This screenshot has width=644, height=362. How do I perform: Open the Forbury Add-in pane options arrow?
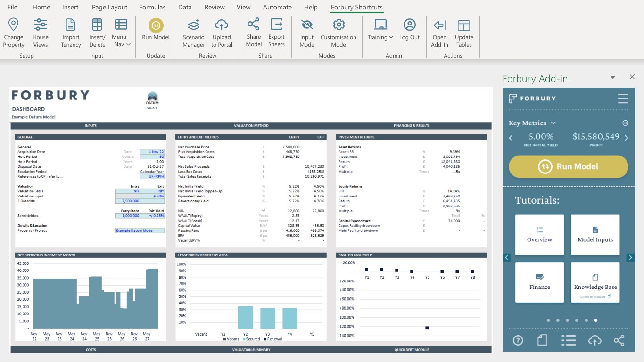point(613,77)
